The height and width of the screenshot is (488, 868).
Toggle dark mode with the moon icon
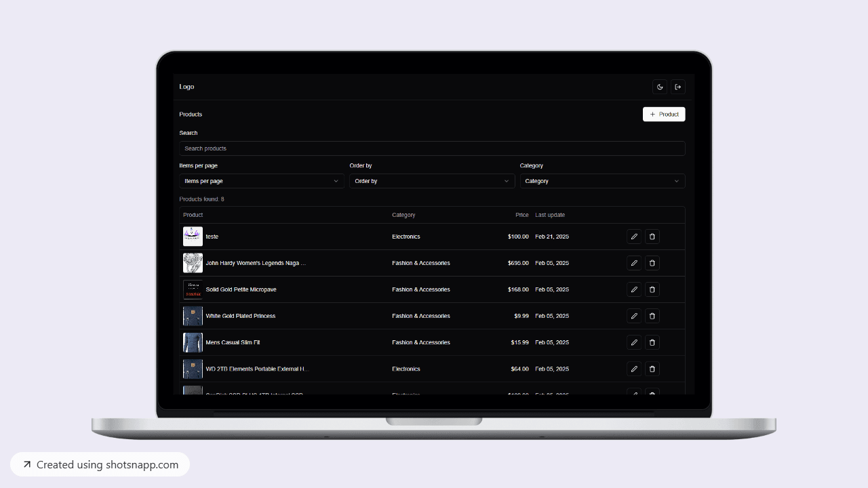[659, 87]
